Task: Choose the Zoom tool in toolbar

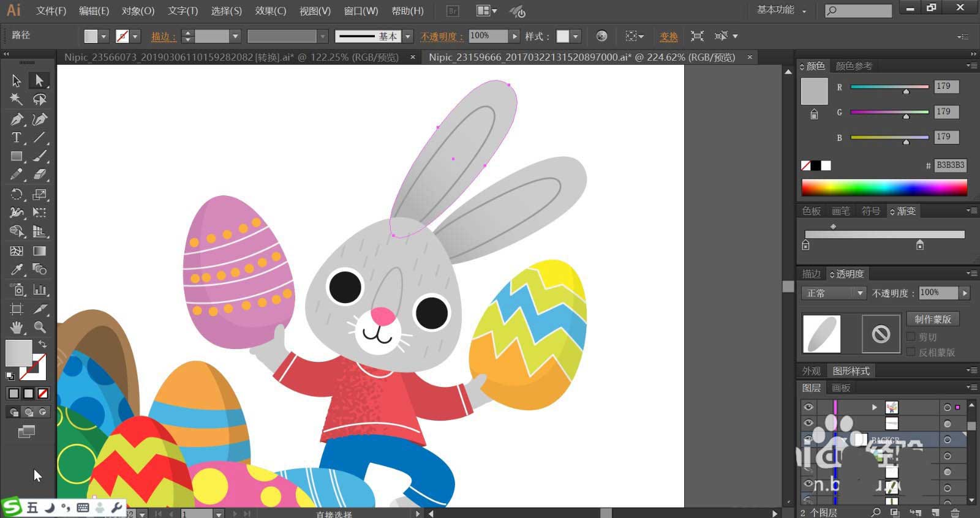Action: click(x=40, y=327)
